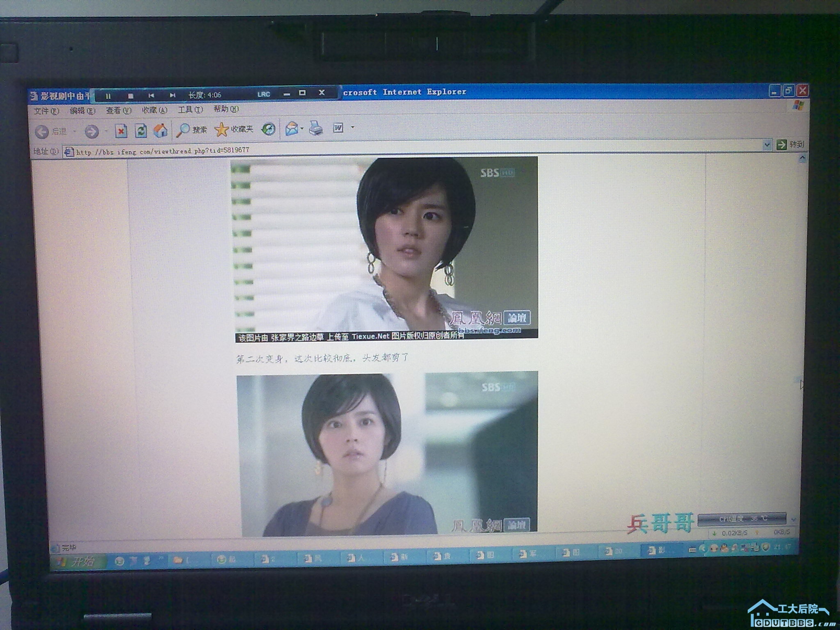Open the 查看(V) menu
This screenshot has width=840, height=630.
coord(119,110)
